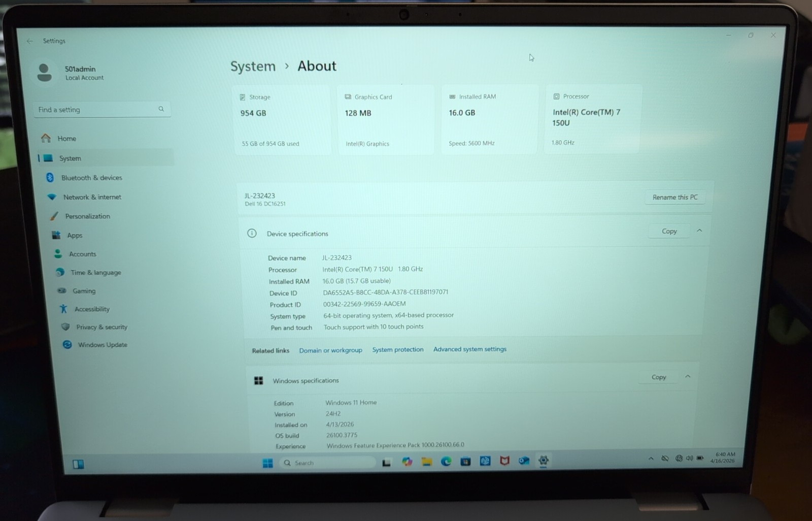
Task: Click the Installed RAM 16.0 GB card
Action: [x=489, y=120]
